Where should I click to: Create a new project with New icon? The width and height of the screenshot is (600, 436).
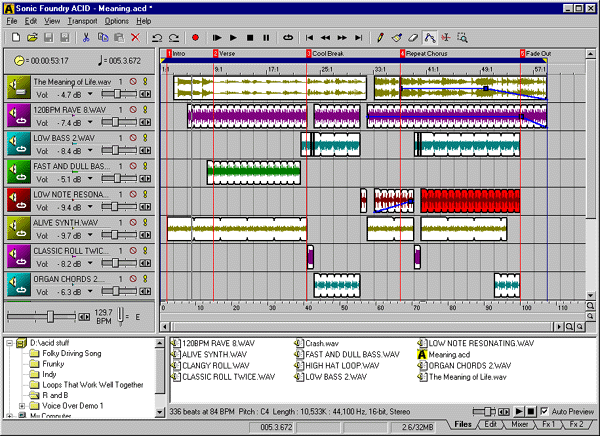click(x=16, y=38)
